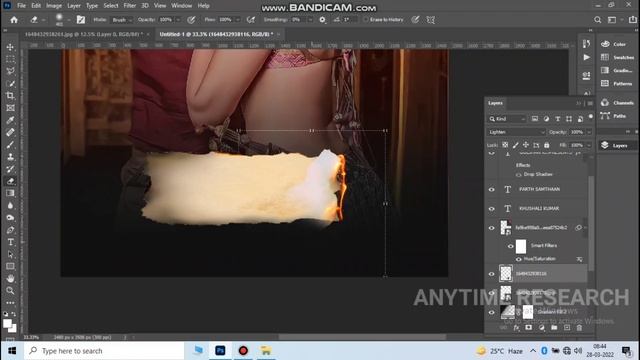
Task: Hide the KHUSHALI KUMAR text layer
Action: coord(491,209)
